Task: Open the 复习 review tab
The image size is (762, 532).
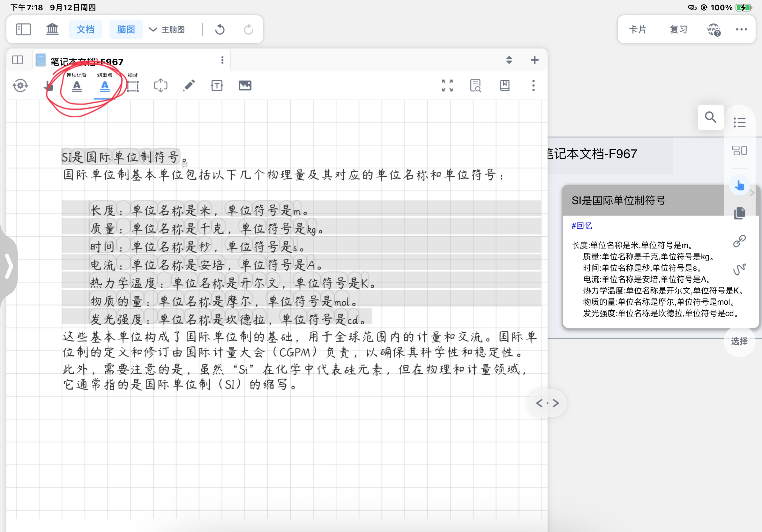Action: pyautogui.click(x=678, y=29)
